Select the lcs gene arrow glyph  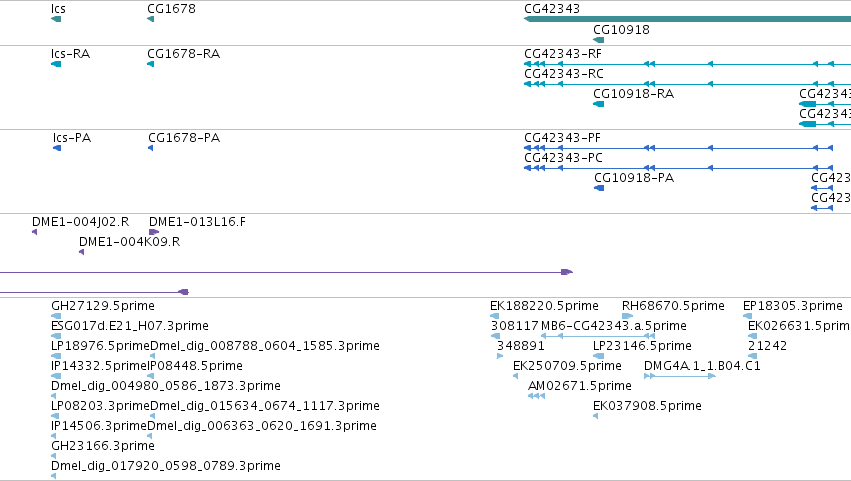56,19
